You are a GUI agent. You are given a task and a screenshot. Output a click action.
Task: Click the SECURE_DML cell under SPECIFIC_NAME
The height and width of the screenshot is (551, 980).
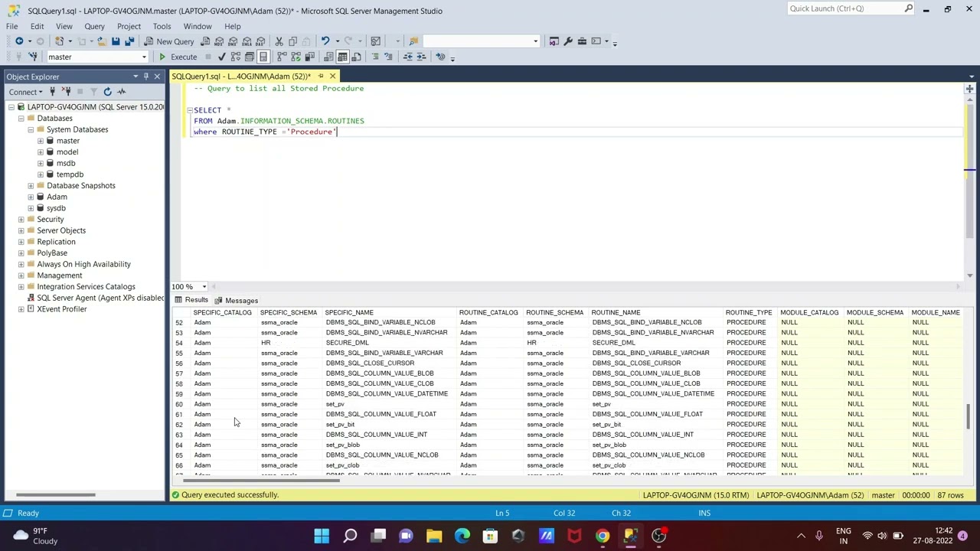348,343
